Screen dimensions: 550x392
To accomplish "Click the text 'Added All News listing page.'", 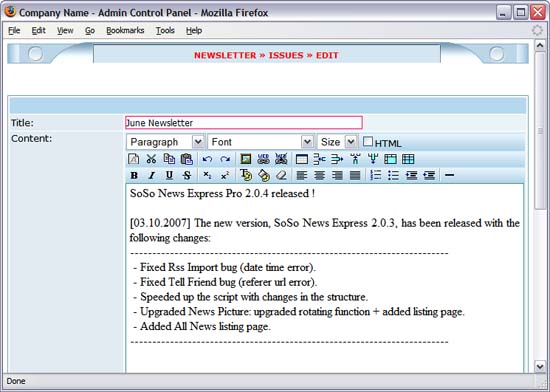I will pos(206,326).
